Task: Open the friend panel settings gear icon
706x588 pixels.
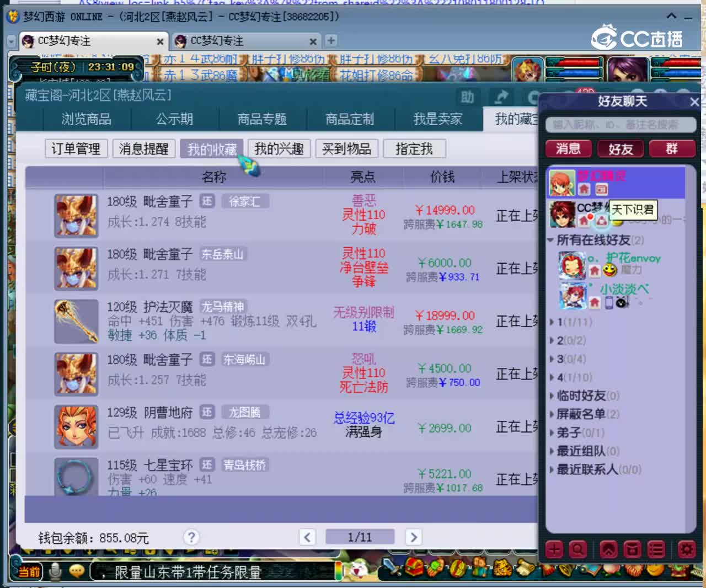Action: pyautogui.click(x=686, y=549)
